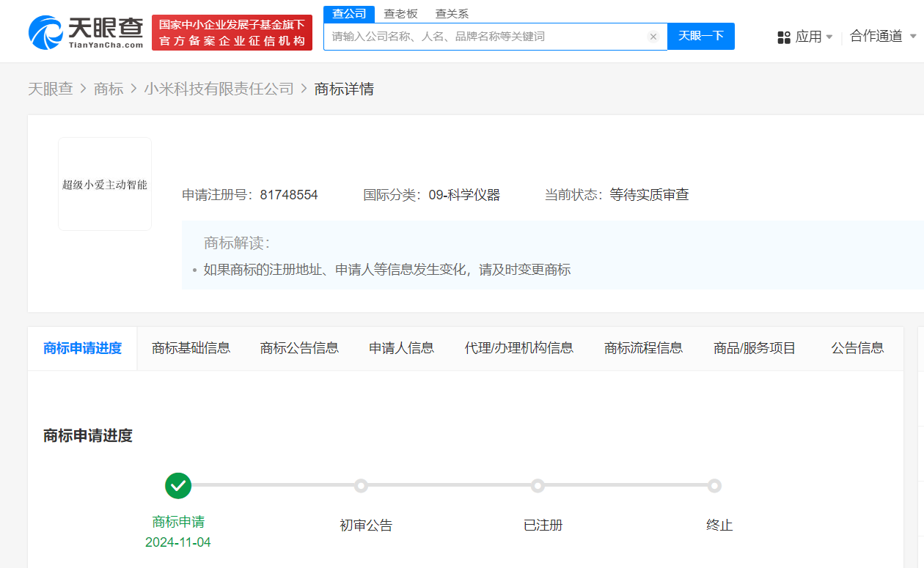The height and width of the screenshot is (568, 924).
Task: Open the 商标基础信息 tab
Action: 191,348
